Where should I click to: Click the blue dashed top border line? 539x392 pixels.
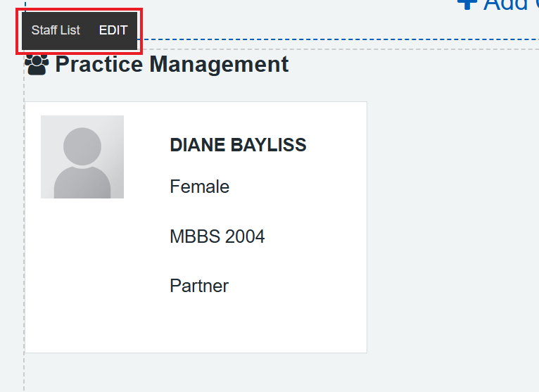point(338,39)
